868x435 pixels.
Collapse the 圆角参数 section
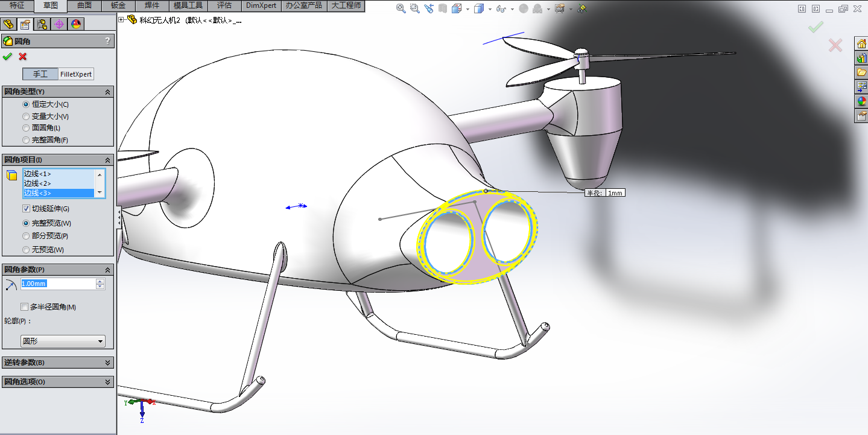(x=108, y=270)
